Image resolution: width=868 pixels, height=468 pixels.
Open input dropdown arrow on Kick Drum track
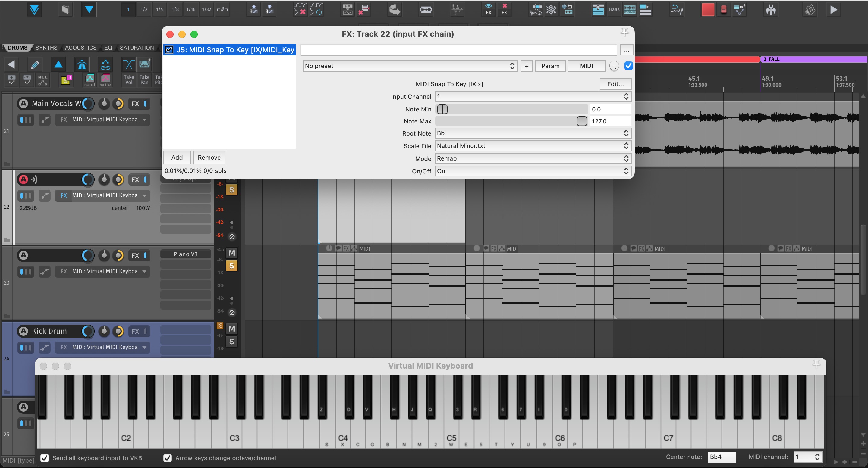coord(145,347)
